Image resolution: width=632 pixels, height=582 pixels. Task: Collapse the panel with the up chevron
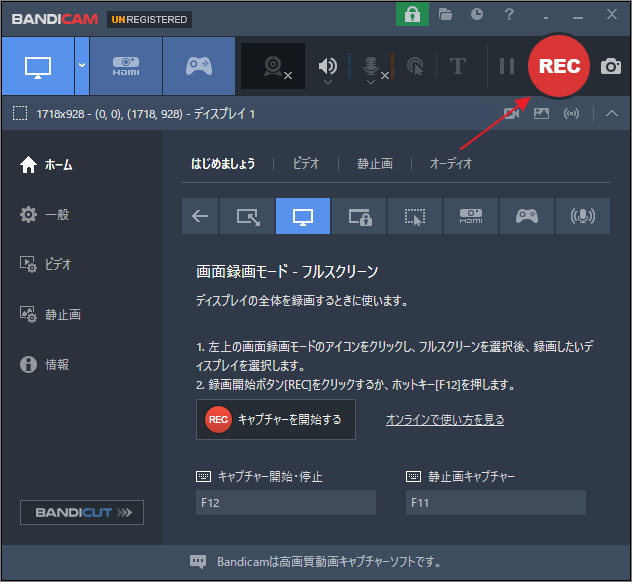(611, 114)
